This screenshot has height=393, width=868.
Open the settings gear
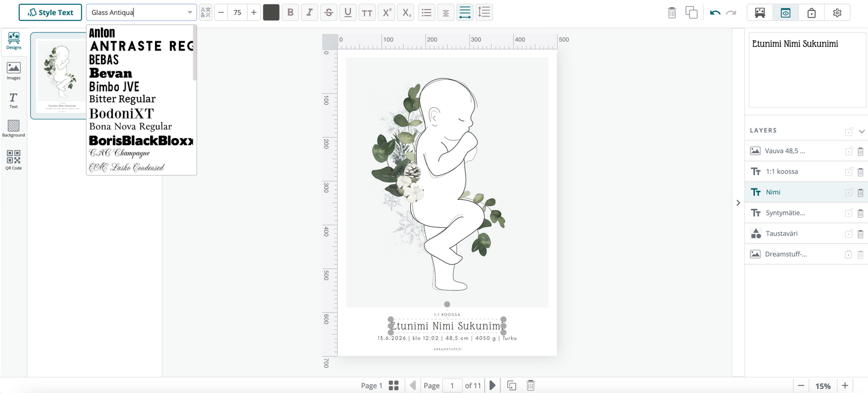point(837,13)
